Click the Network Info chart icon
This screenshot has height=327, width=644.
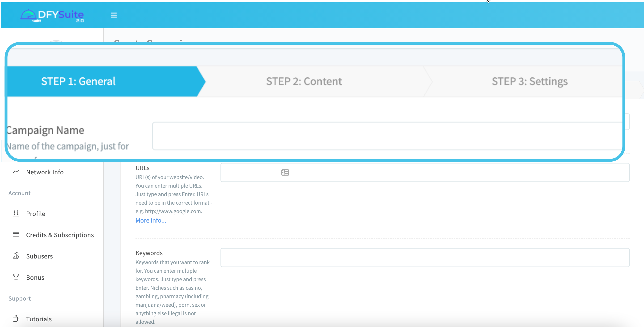coord(16,172)
